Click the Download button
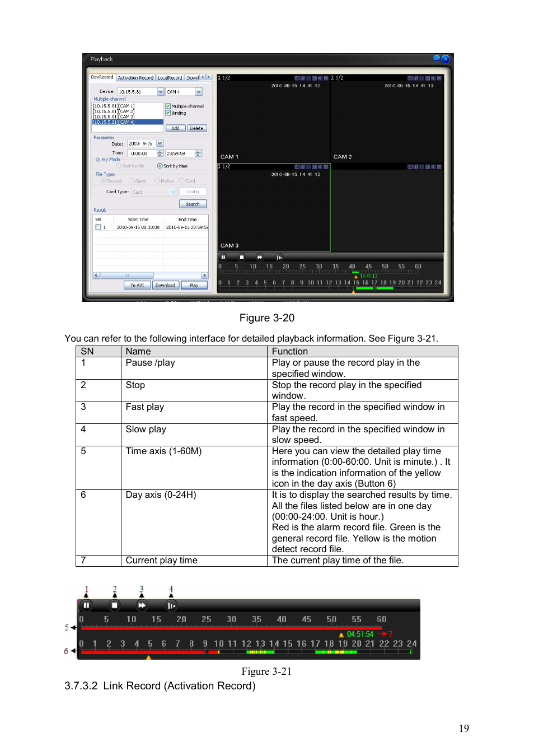This screenshot has height=756, width=534. (166, 286)
